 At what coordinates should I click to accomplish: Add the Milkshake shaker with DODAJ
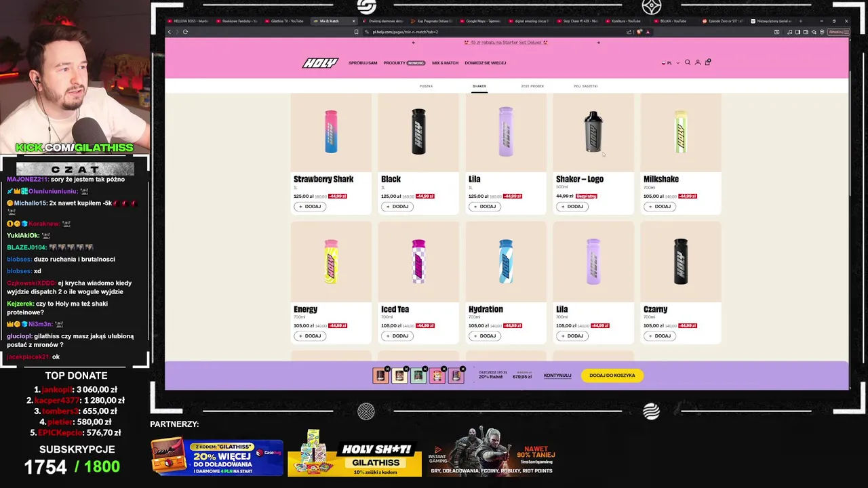coord(660,207)
